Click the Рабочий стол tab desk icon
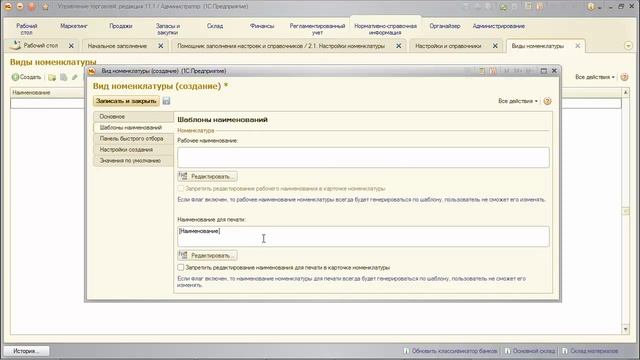 pyautogui.click(x=15, y=45)
